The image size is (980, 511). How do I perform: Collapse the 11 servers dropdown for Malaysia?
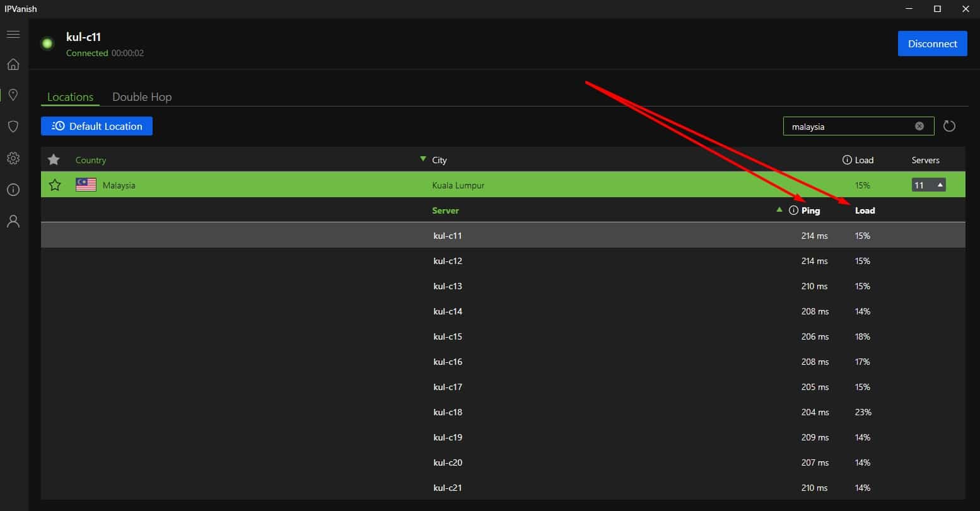(x=928, y=185)
